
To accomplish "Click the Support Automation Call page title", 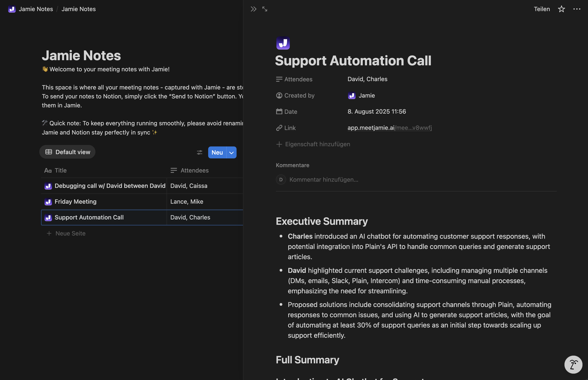I will pyautogui.click(x=353, y=61).
